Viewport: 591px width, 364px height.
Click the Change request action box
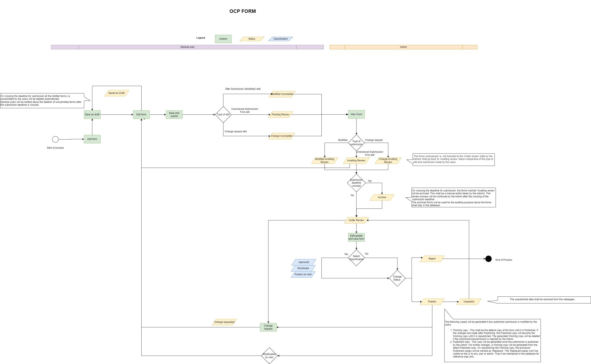(268, 327)
